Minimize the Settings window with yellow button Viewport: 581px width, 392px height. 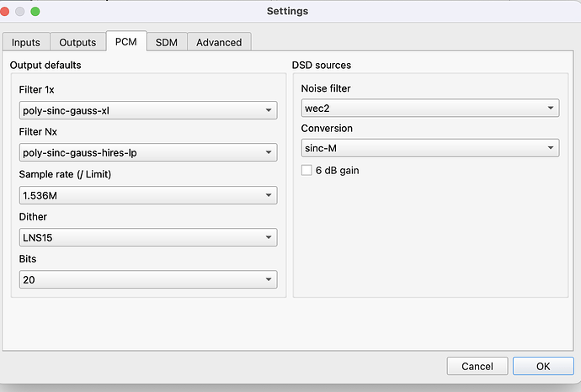20,12
